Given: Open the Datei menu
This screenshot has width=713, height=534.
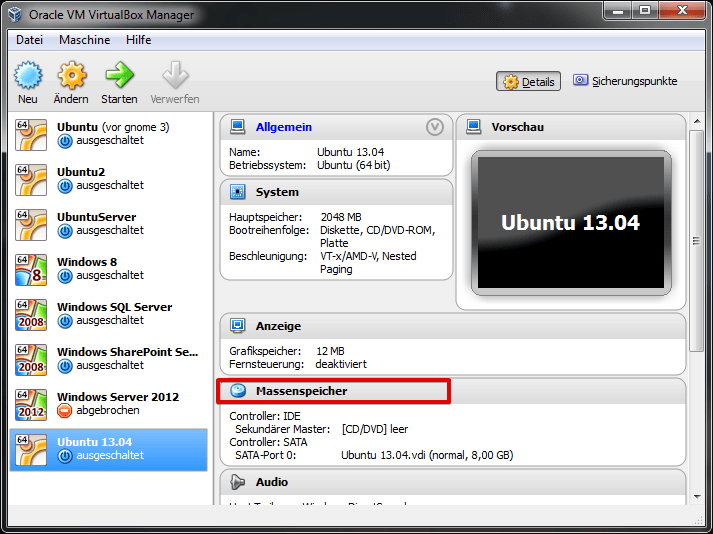Looking at the screenshot, I should pyautogui.click(x=29, y=40).
